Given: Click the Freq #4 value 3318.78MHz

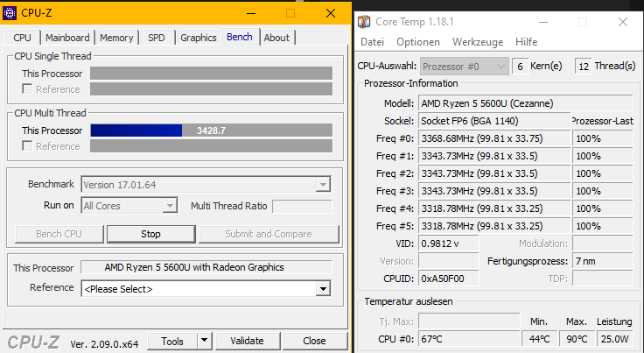Looking at the screenshot, I should click(x=494, y=208).
